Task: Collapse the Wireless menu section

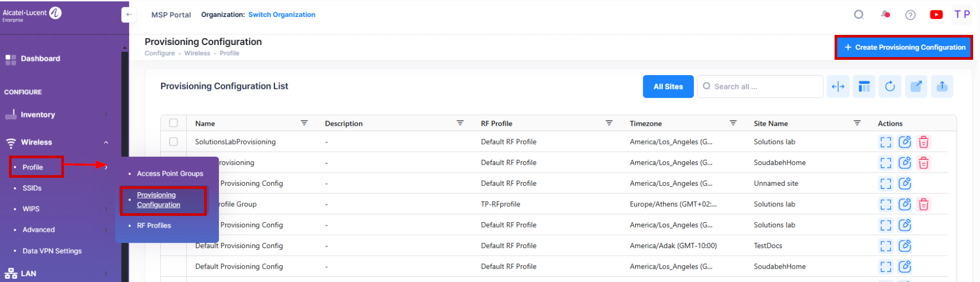Action: [106, 142]
